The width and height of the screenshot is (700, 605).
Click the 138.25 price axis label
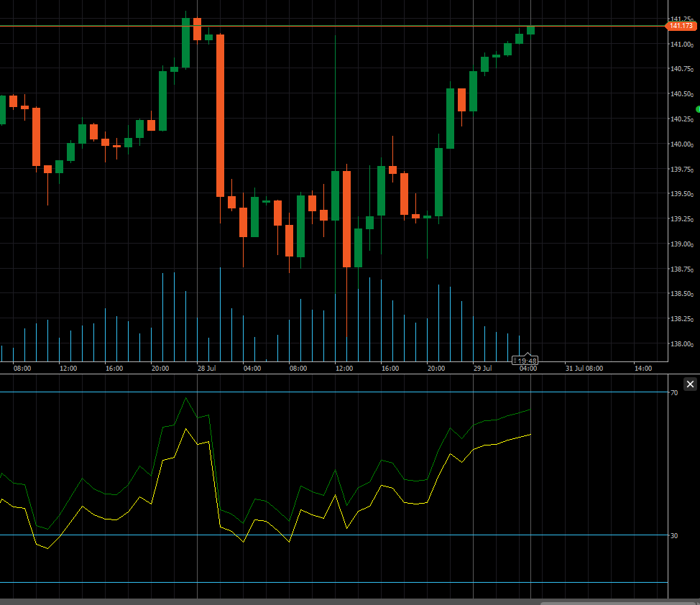point(682,319)
